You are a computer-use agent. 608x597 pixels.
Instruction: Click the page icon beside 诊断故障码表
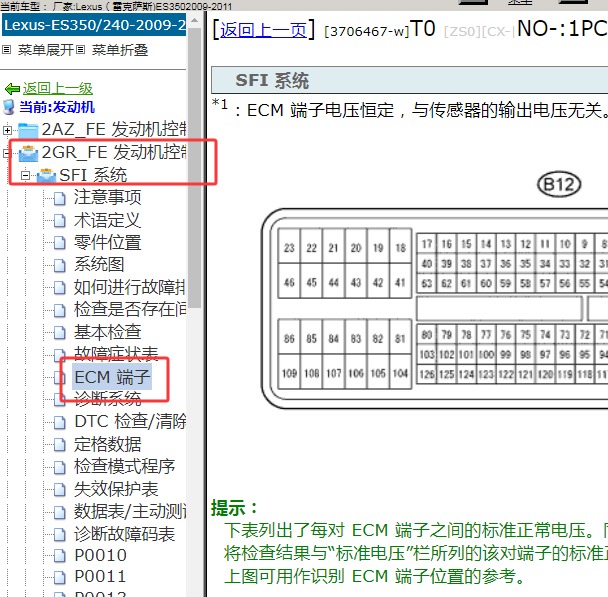click(x=59, y=535)
